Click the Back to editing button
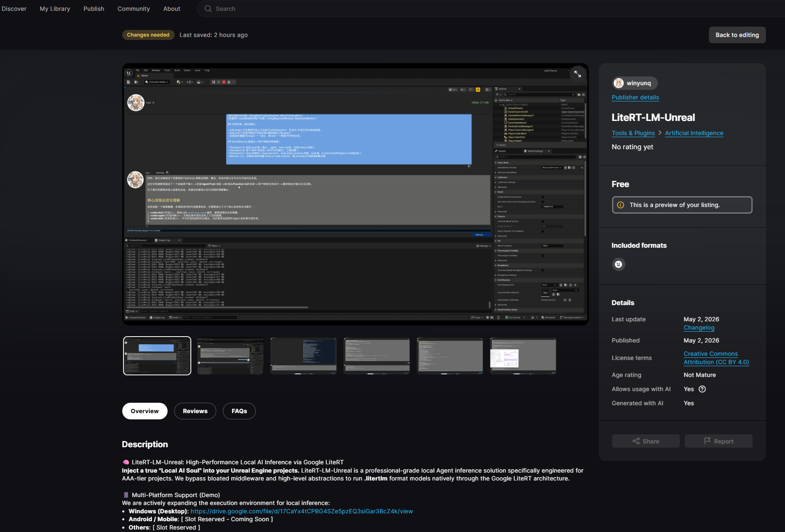This screenshot has width=785, height=532. click(x=737, y=35)
